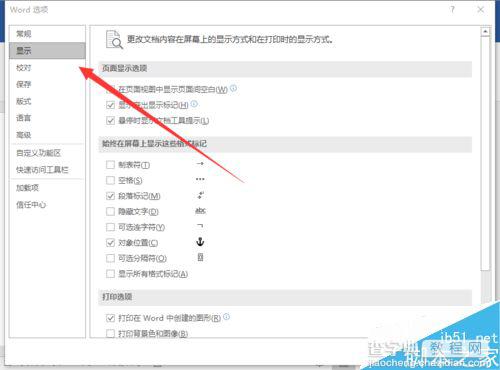500x370 pixels.
Task: Check 显示所有格式标记(A) option
Action: click(x=110, y=274)
